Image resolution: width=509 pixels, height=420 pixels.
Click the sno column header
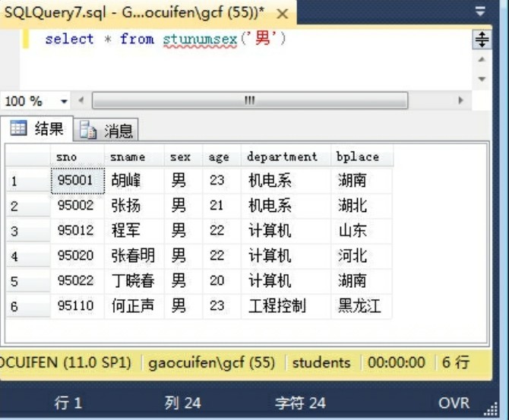pos(77,156)
